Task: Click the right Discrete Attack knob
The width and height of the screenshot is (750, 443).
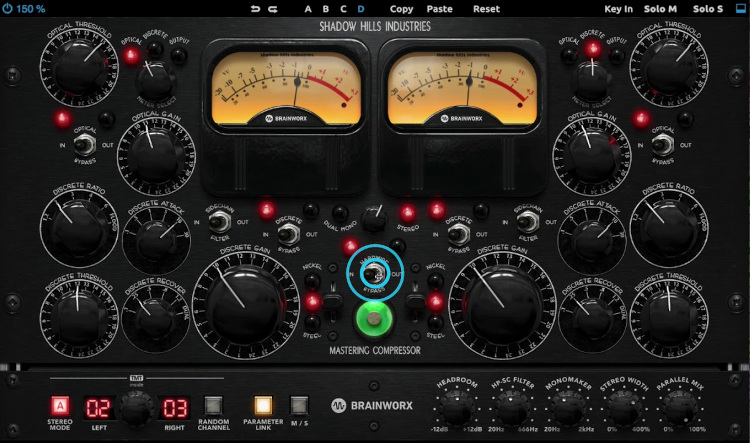Action: (592, 240)
